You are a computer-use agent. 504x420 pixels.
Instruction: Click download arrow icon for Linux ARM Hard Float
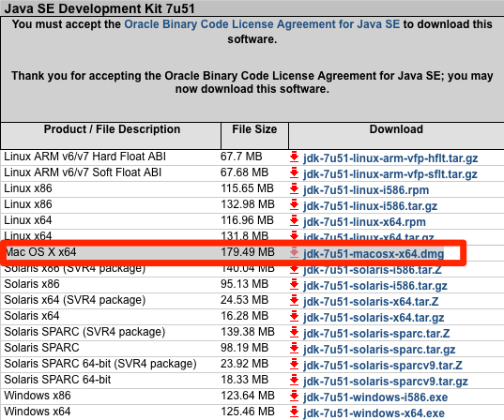[x=294, y=157]
